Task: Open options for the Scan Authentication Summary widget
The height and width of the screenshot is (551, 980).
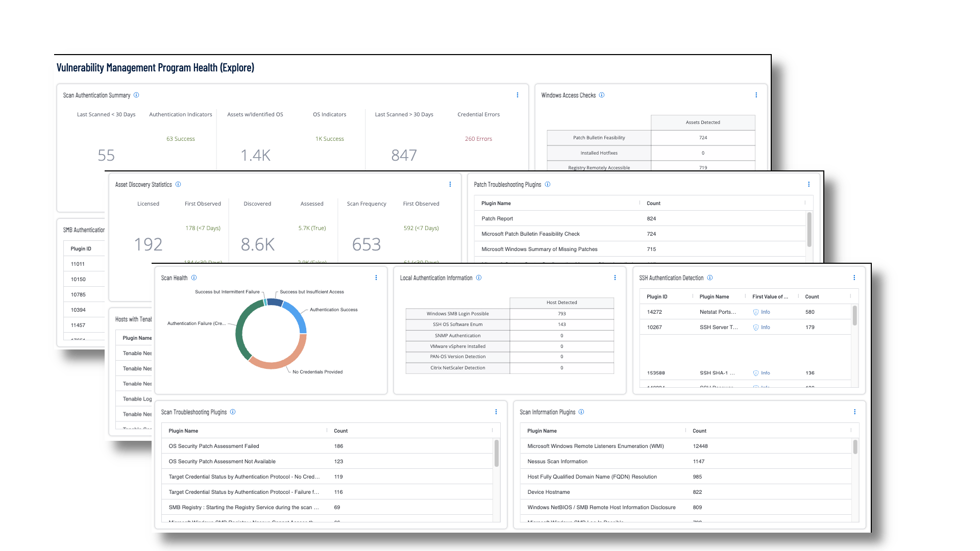Action: click(518, 95)
